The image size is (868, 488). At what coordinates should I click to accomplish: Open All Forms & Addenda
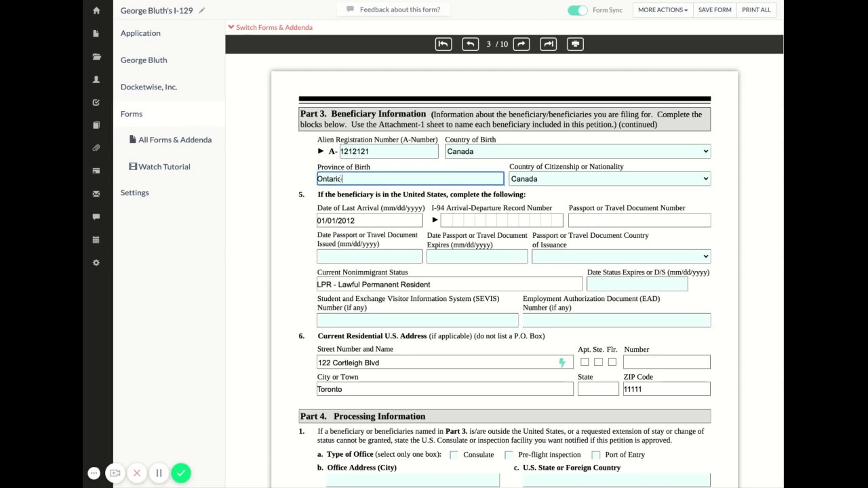pos(170,140)
